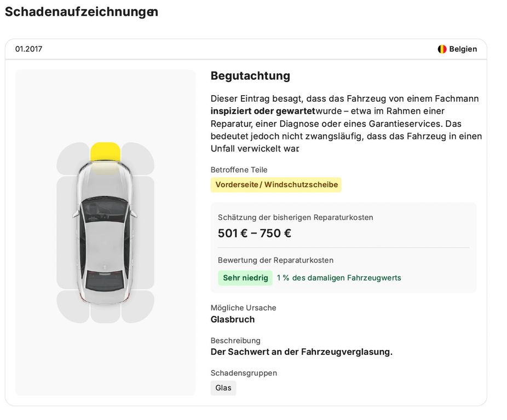Click 1 % des damaligen Fahrzeugwerts text

pyautogui.click(x=339, y=278)
